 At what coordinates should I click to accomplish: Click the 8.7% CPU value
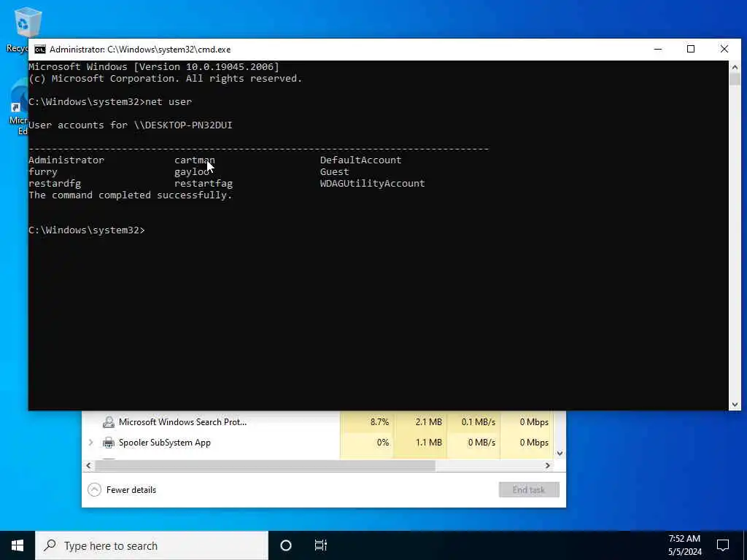tap(379, 422)
